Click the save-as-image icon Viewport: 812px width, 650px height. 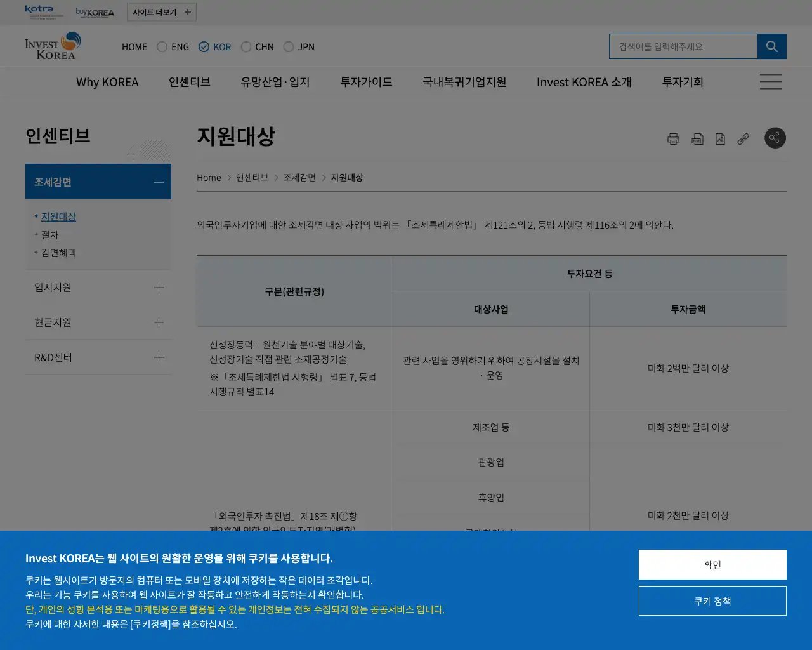click(720, 138)
